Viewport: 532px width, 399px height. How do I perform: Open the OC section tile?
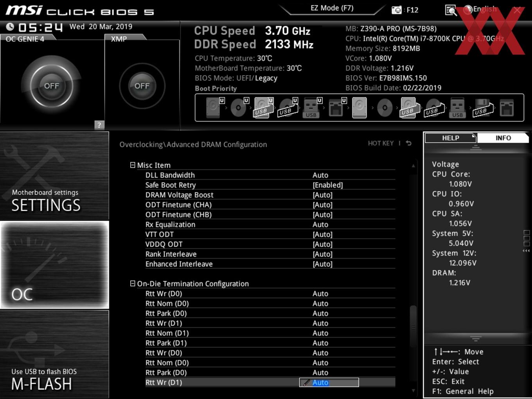coord(54,265)
